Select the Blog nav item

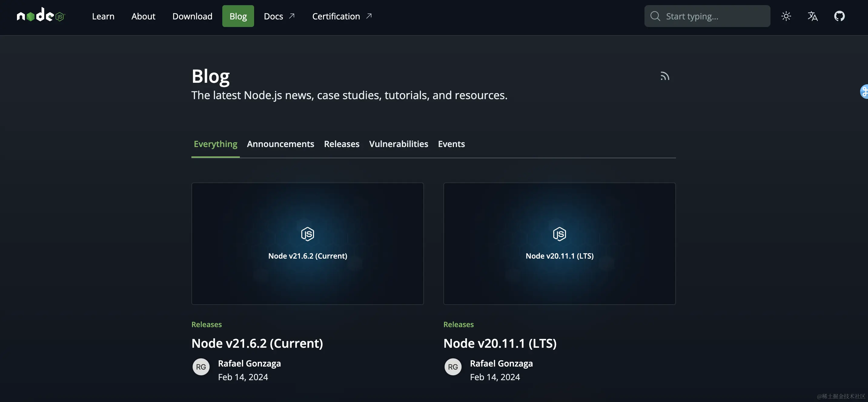point(238,16)
